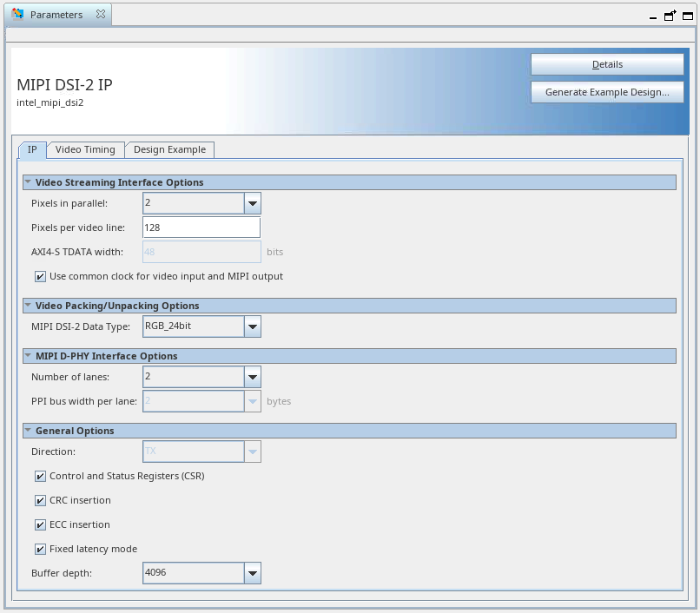The height and width of the screenshot is (613, 700).
Task: Collapse Video Packing/Unpacking Options section
Action: 28,306
